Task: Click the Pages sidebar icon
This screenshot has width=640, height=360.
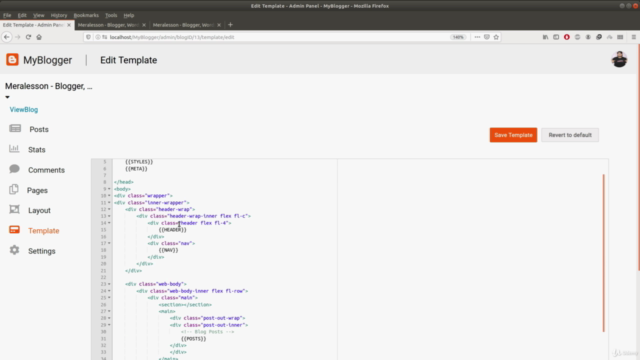Action: click(x=14, y=189)
